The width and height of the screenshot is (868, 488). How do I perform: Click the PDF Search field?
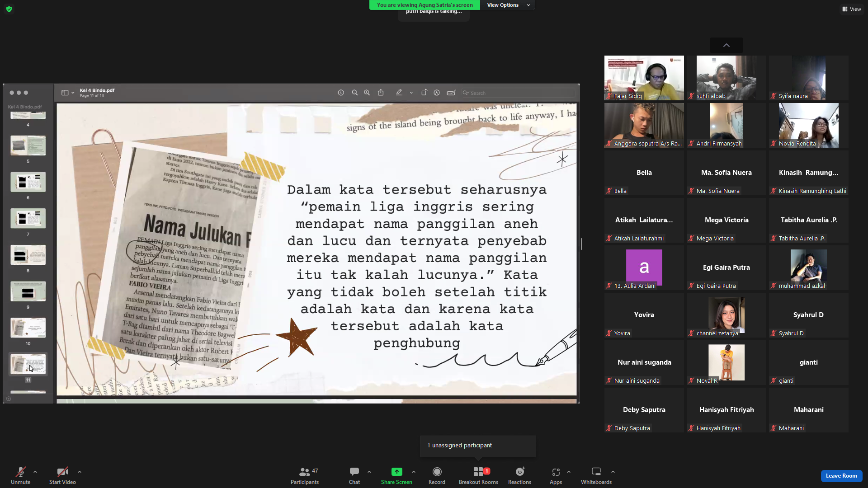click(518, 93)
